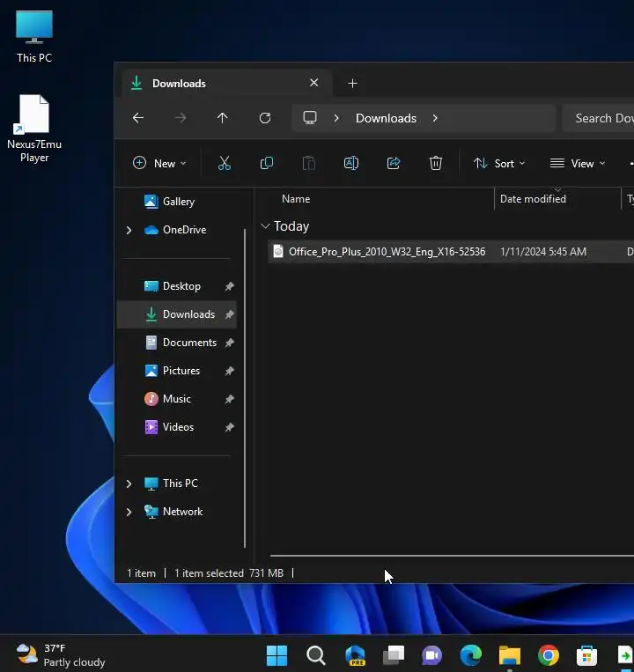
Task: Click chevron after Downloads in address bar
Action: tap(435, 118)
